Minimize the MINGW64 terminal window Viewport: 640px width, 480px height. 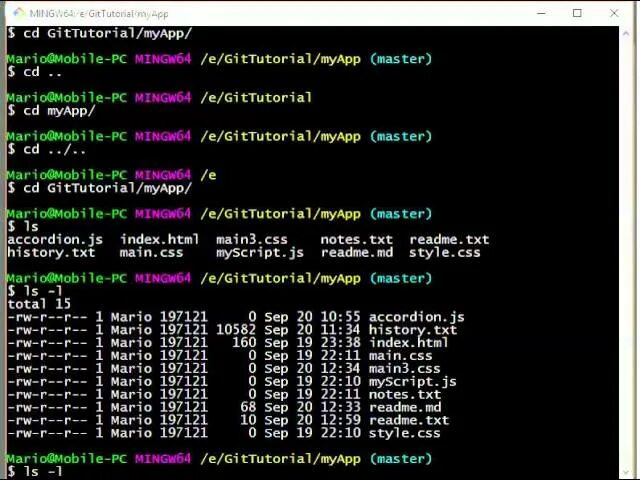tap(541, 13)
